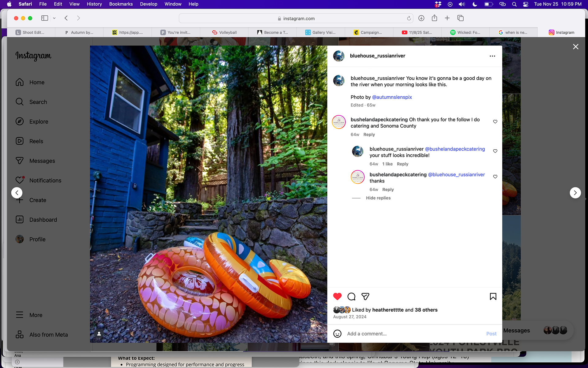Image resolution: width=588 pixels, height=368 pixels.
Task: Open Explore in Instagram sidebar
Action: pos(39,122)
